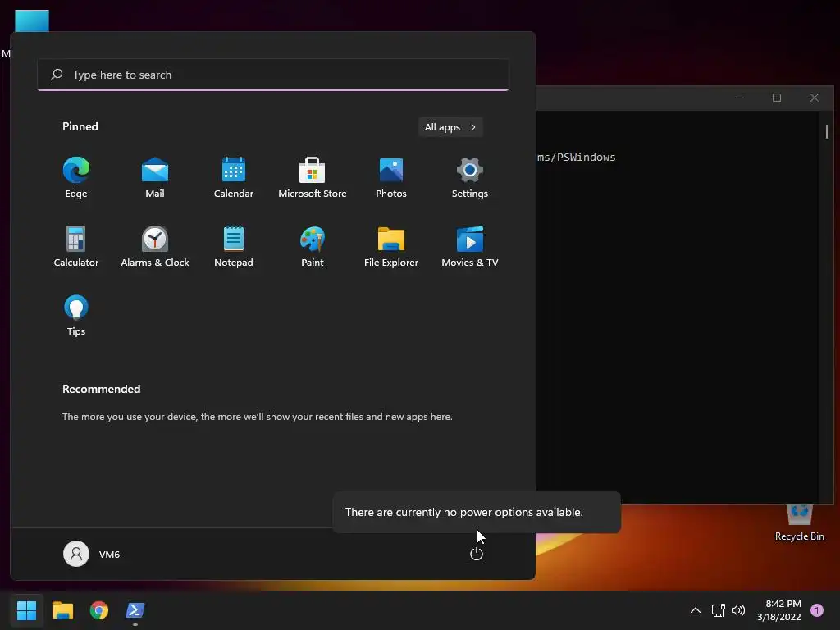Show All apps list

pos(450,127)
